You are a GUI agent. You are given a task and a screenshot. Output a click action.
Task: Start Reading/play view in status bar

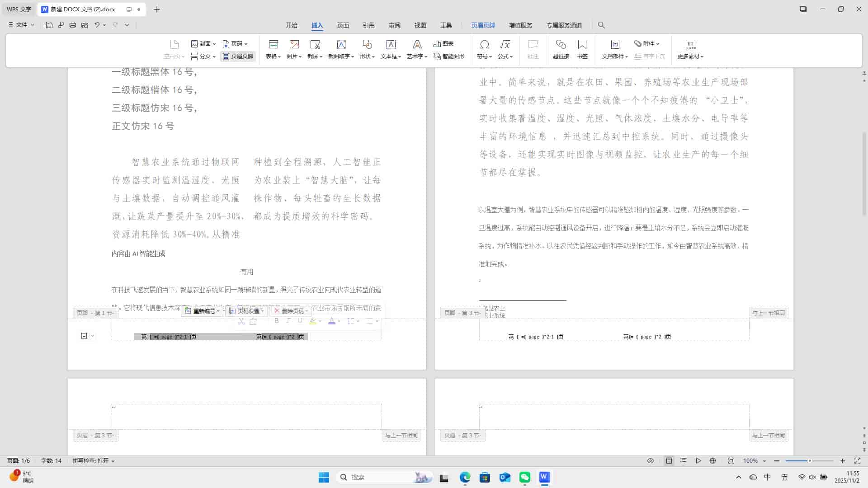pos(698,461)
